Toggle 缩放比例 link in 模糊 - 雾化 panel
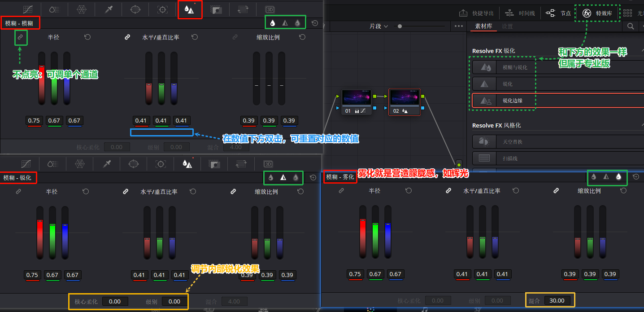 click(556, 191)
